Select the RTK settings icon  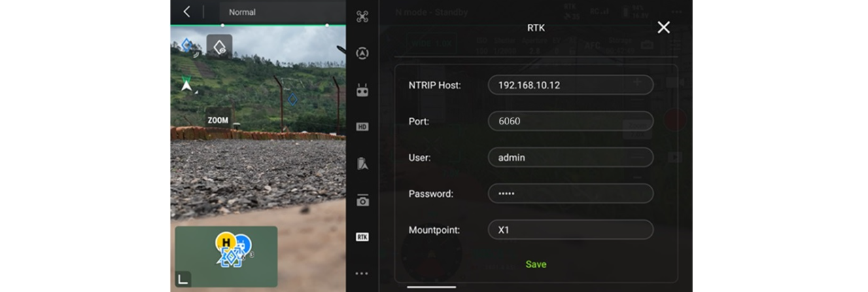362,237
